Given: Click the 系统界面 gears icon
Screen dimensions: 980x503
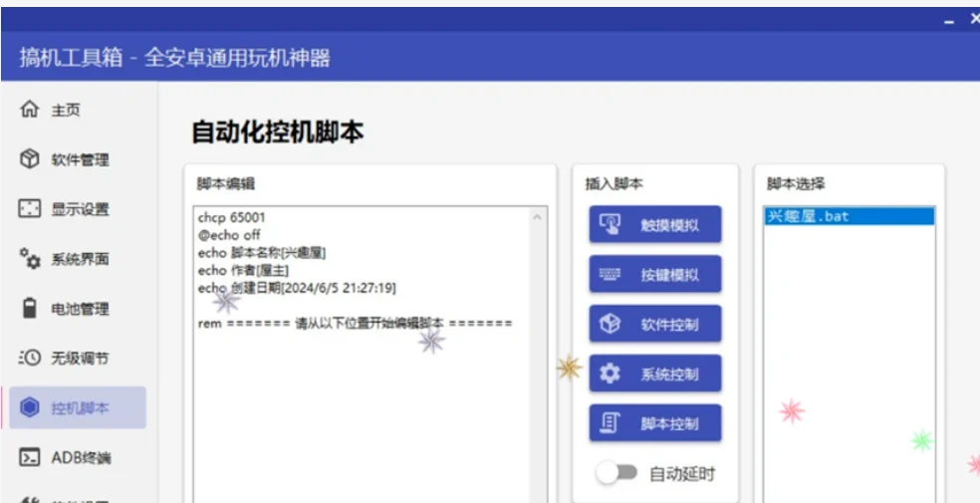Looking at the screenshot, I should [29, 258].
